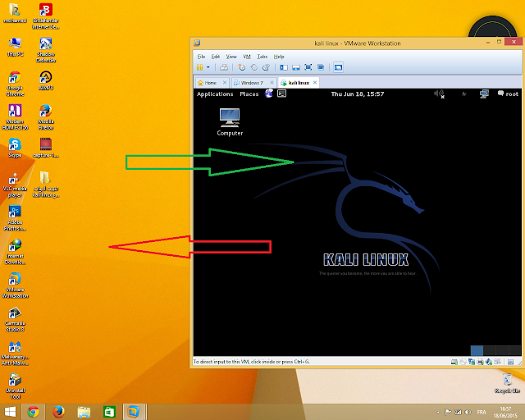Click the fr keyboard layout indicator
Image resolution: width=525 pixels, height=420 pixels.
point(464,94)
